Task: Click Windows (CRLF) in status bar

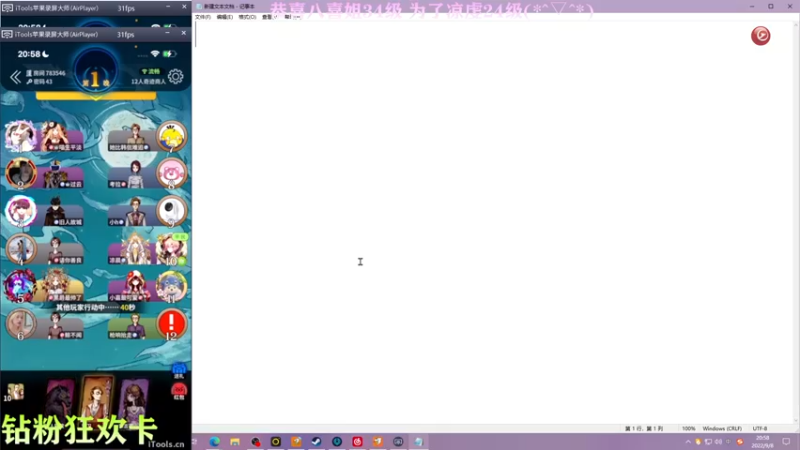Action: click(722, 429)
